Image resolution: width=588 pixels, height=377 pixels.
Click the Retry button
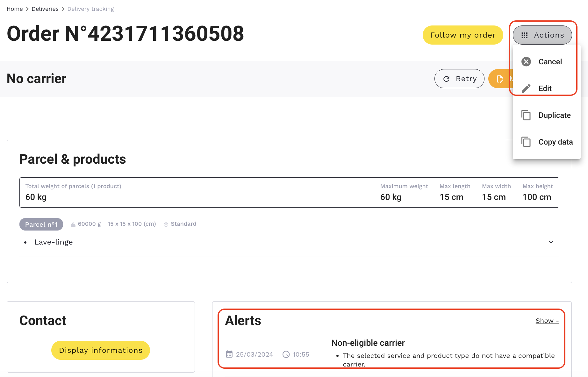[x=459, y=79]
